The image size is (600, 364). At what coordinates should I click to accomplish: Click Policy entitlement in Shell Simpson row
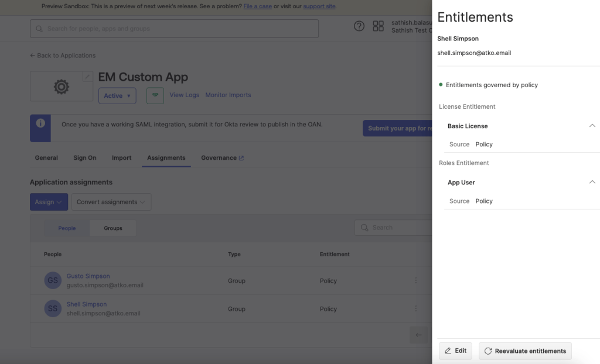click(x=328, y=309)
